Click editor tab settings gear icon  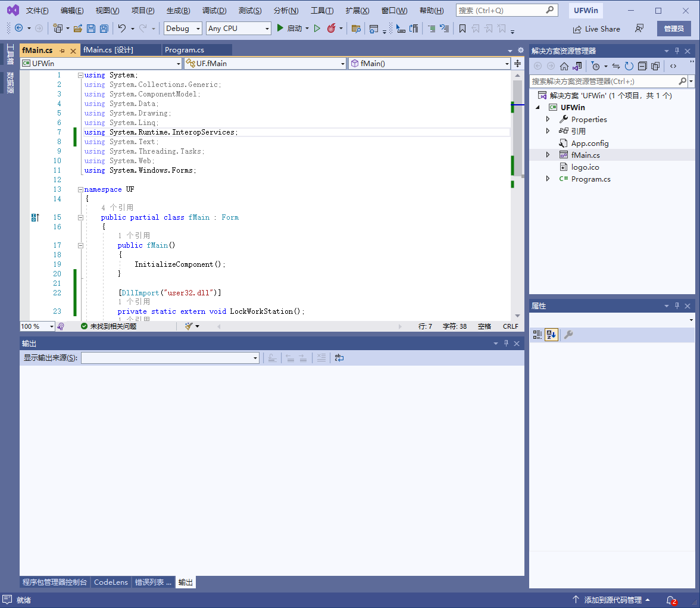coord(520,50)
